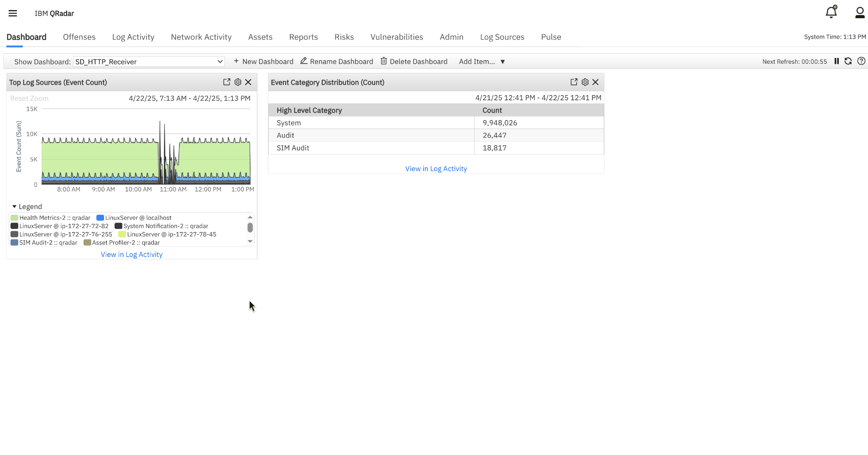Viewport: 868px width, 455px height.
Task: Switch to the Pulse tab
Action: tap(551, 37)
